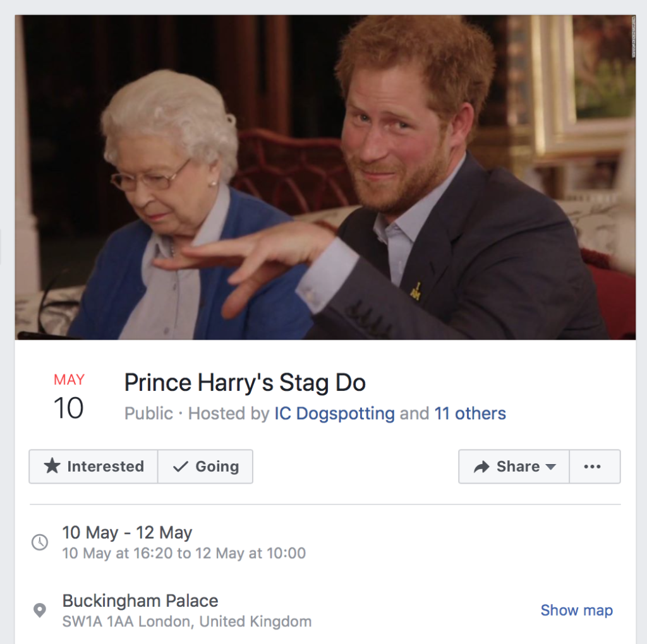
Task: Click the Show map link
Action: click(x=576, y=611)
